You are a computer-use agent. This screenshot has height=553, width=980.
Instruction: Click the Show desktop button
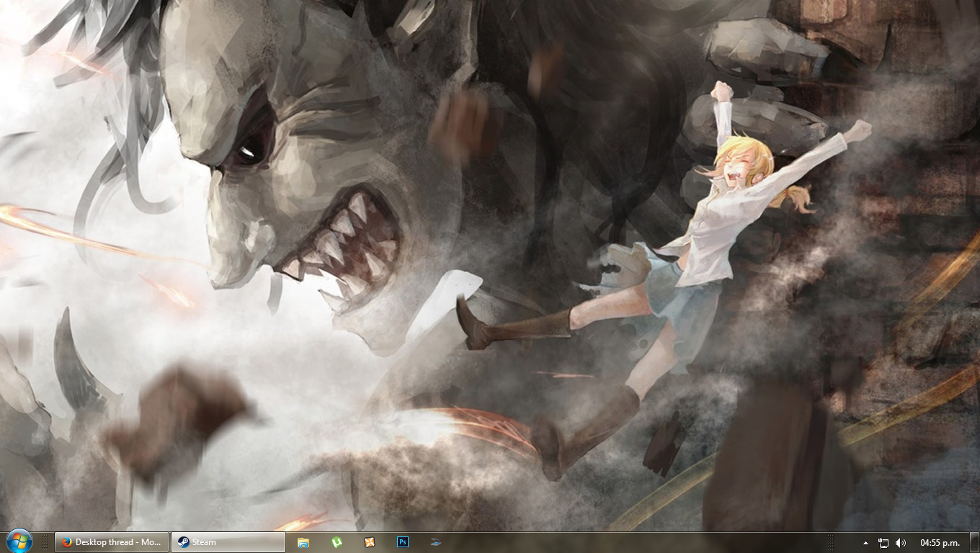[x=974, y=543]
